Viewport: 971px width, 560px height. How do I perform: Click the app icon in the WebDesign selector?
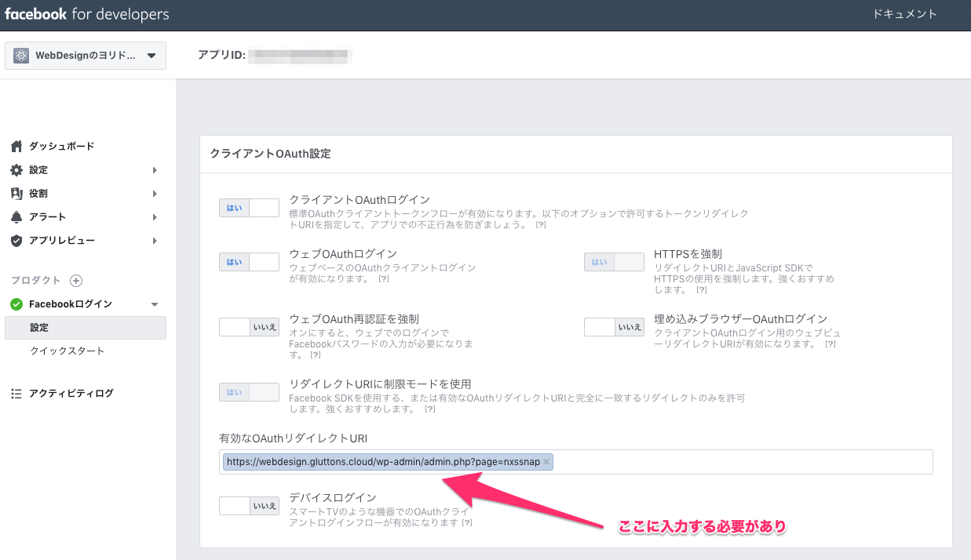(x=21, y=56)
